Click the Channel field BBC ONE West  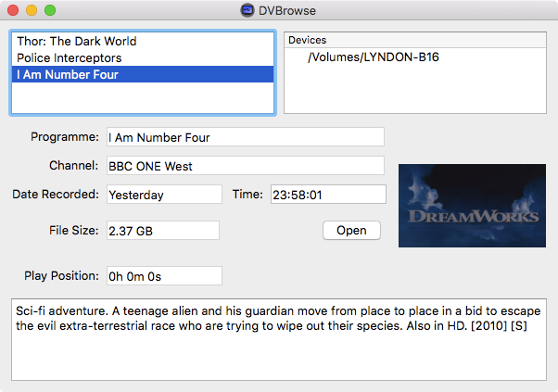coord(246,166)
